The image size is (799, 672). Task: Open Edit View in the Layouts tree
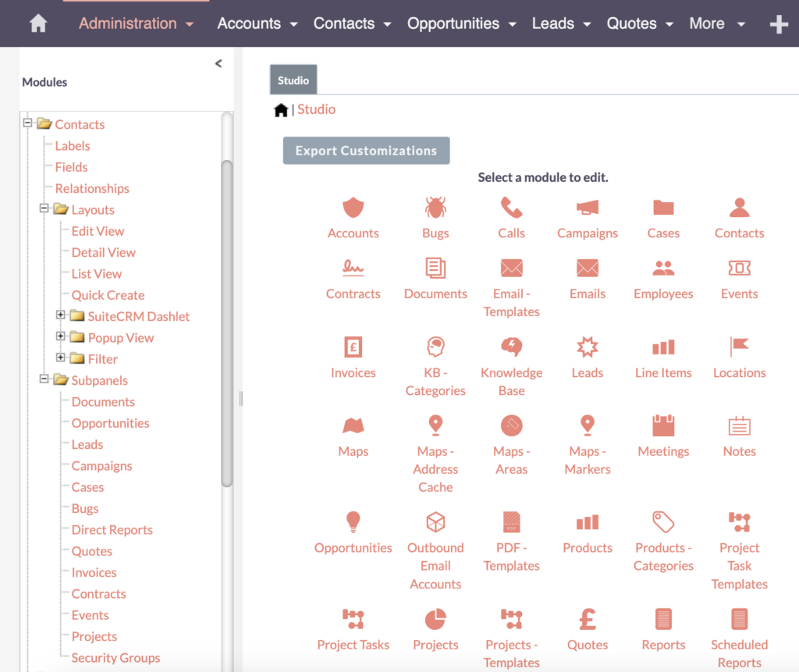tap(98, 232)
